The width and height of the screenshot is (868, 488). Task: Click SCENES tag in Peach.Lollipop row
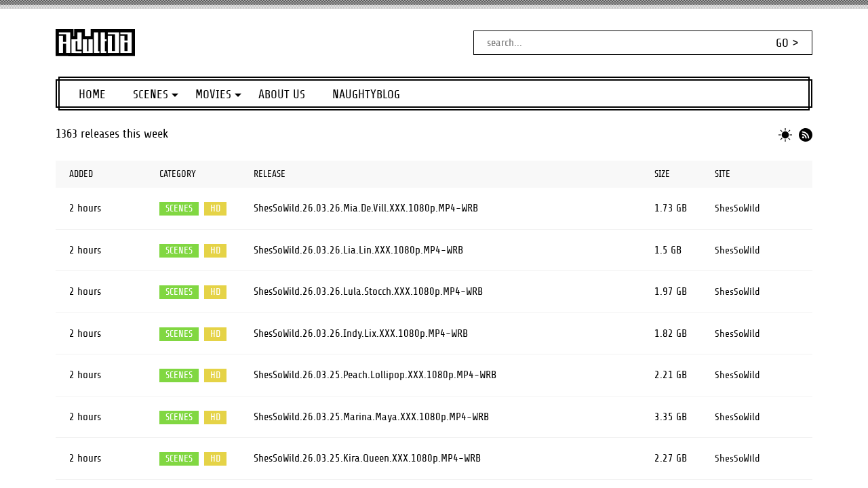(179, 375)
